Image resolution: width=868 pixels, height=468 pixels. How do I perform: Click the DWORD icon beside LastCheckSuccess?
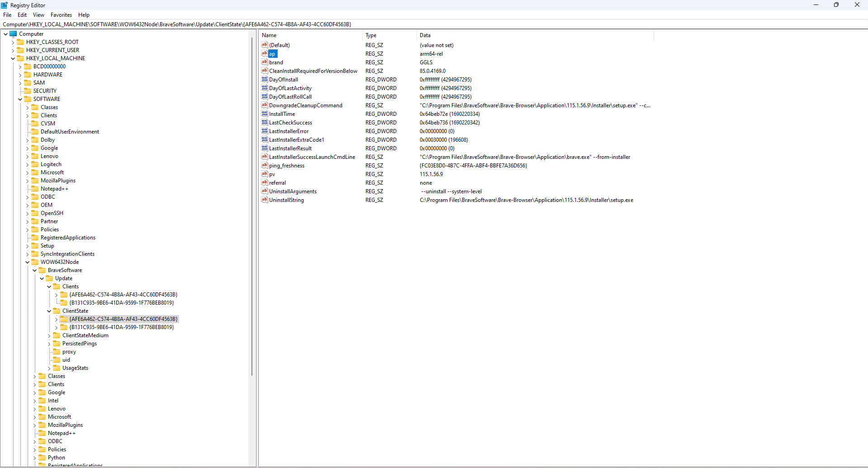click(265, 122)
